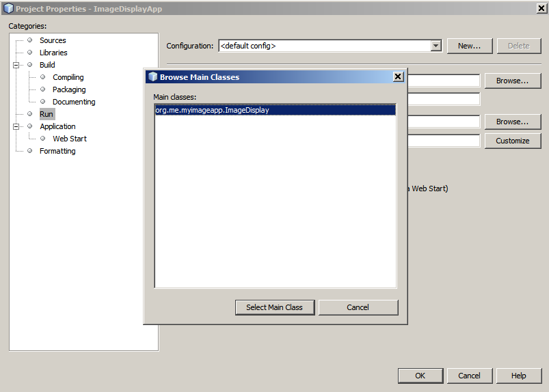Image resolution: width=549 pixels, height=392 pixels.
Task: Select the Formatting category
Action: point(57,151)
